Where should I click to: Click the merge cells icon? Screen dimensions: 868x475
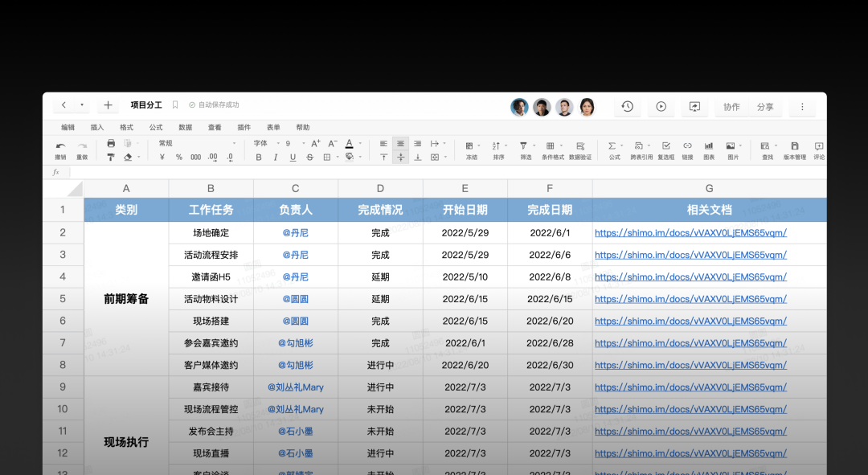point(435,158)
